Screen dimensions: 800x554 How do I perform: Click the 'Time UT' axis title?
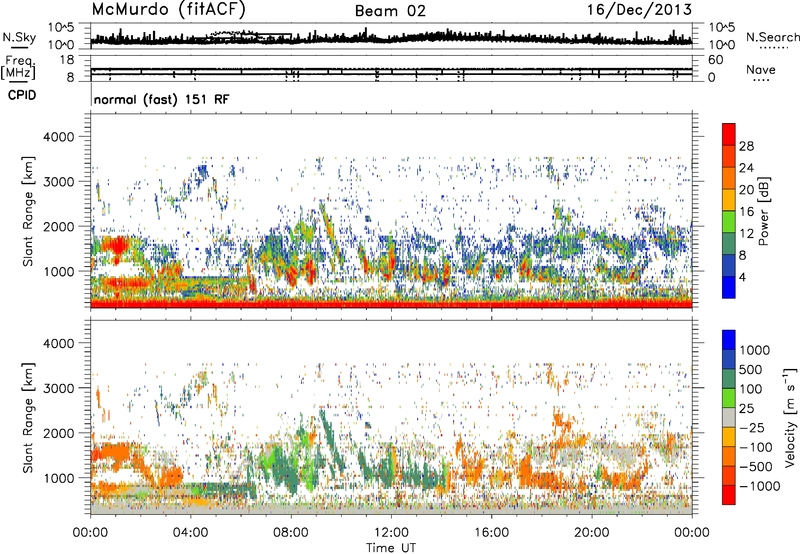pos(391,547)
